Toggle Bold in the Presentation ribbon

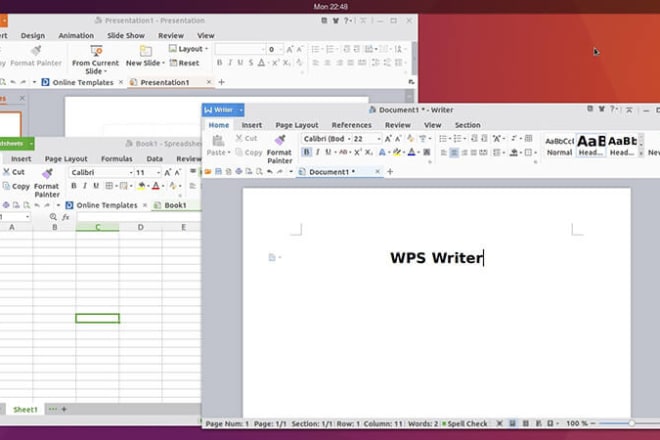coord(219,63)
